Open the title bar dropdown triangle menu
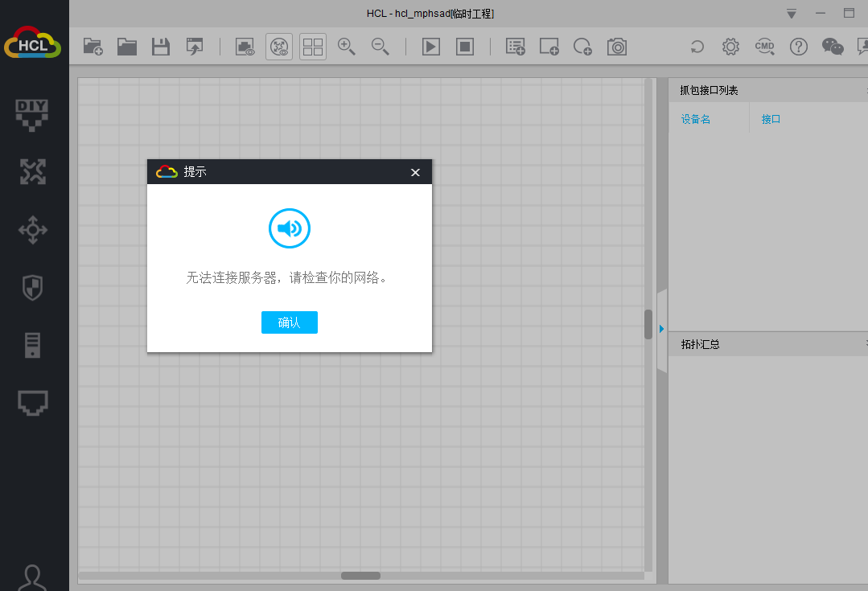This screenshot has width=868, height=591. [x=792, y=14]
